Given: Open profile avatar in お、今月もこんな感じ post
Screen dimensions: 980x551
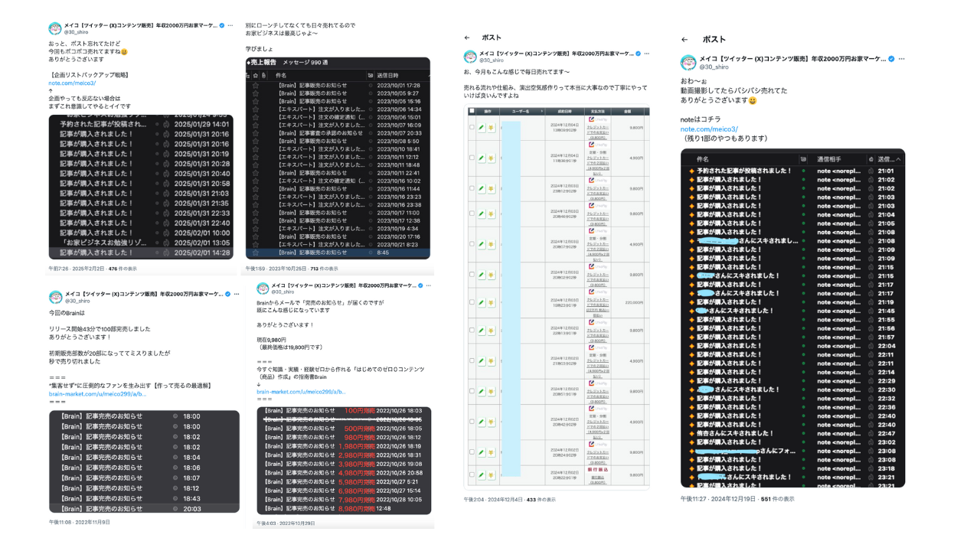Looking at the screenshot, I should (469, 57).
